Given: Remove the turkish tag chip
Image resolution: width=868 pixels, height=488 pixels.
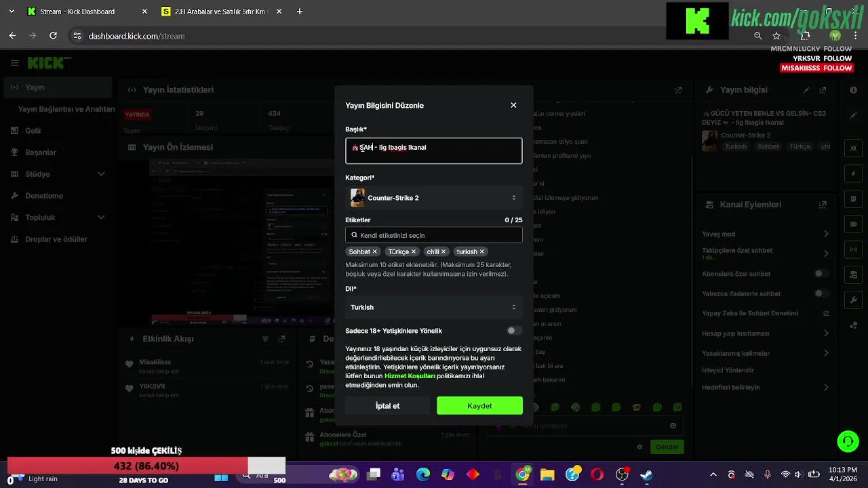Looking at the screenshot, I should [482, 251].
